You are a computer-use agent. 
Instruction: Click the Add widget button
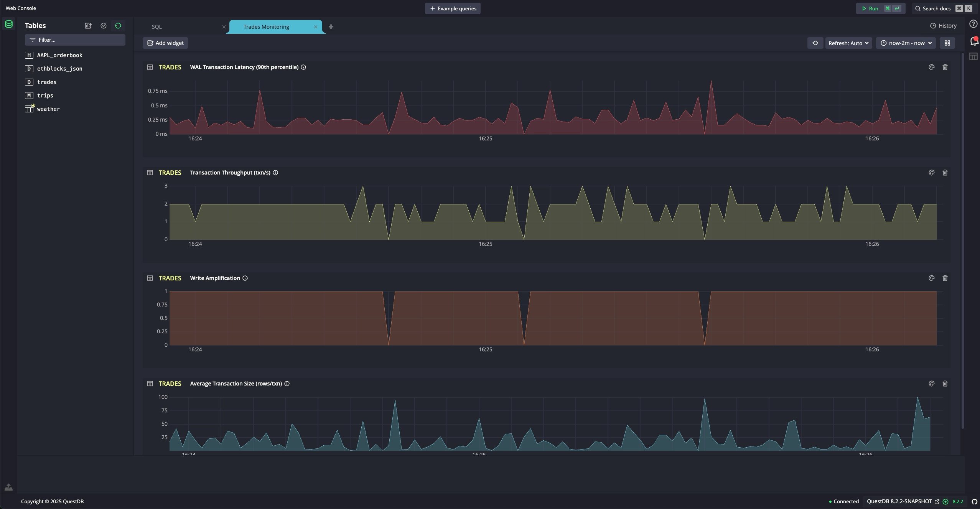click(x=166, y=43)
